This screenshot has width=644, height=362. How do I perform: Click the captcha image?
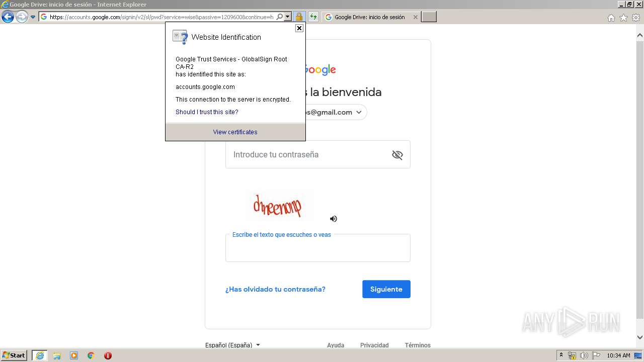tap(279, 206)
